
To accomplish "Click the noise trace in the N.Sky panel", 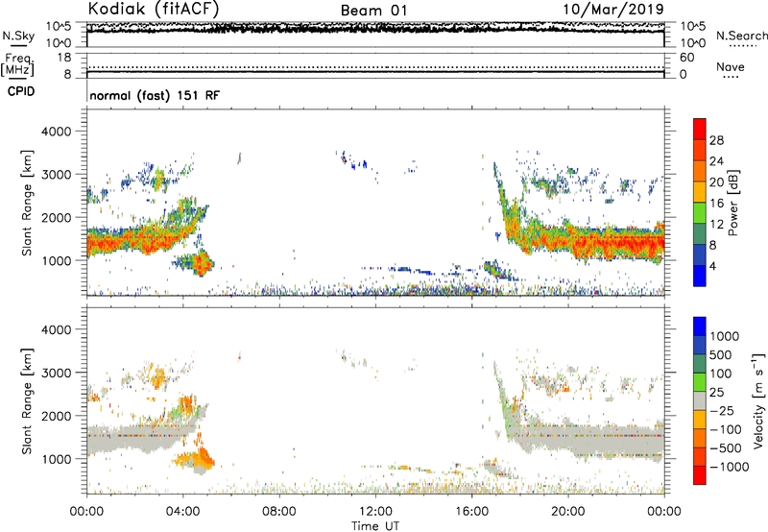I will click(x=375, y=30).
